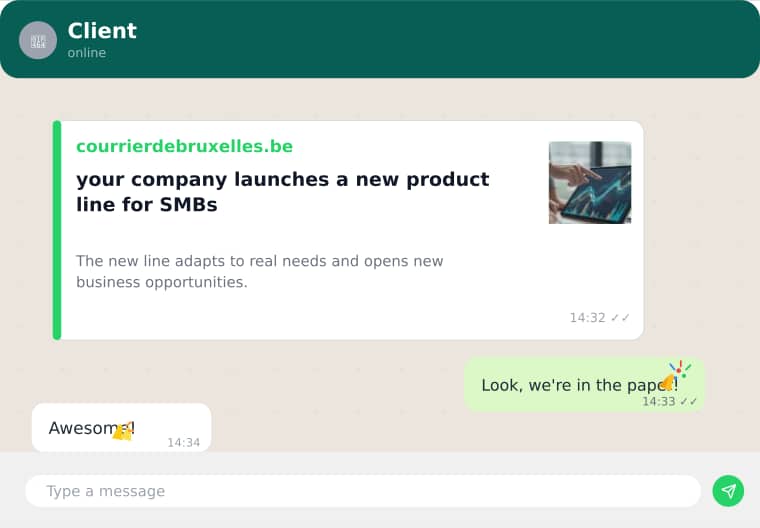Image resolution: width=760 pixels, height=528 pixels.
Task: Click the green send message button
Action: click(728, 491)
